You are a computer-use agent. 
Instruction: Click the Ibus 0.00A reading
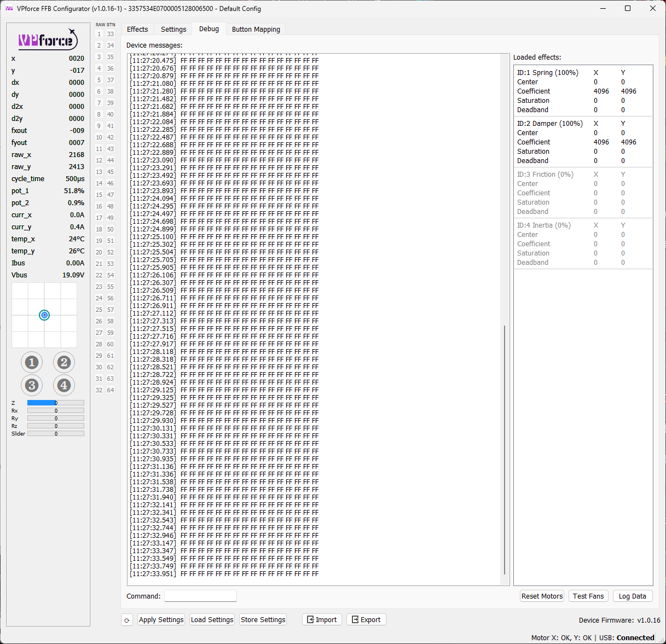pos(48,263)
